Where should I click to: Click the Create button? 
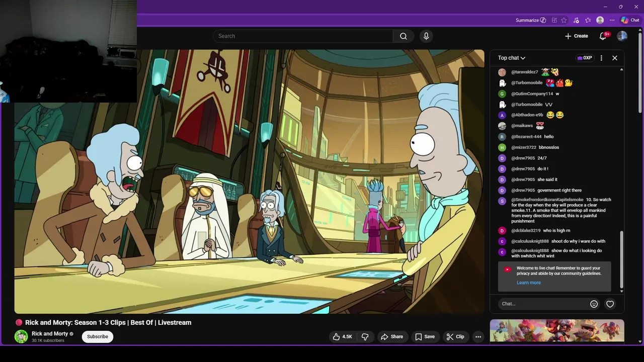pyautogui.click(x=577, y=36)
